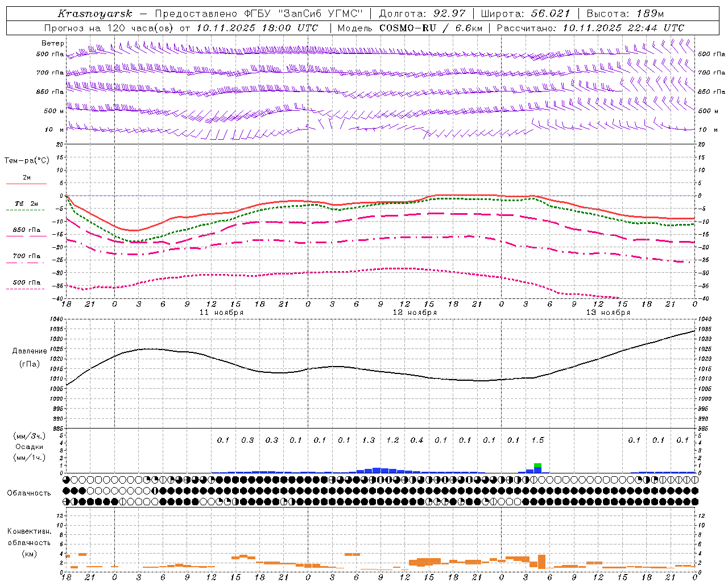Click the Давление pressure panel label
The width and height of the screenshot is (728, 582).
click(30, 351)
